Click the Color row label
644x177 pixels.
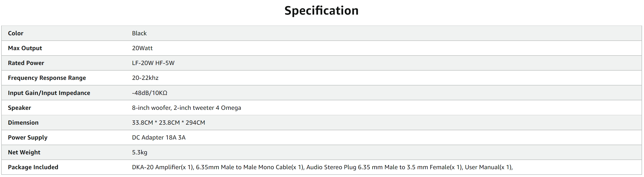click(x=16, y=33)
